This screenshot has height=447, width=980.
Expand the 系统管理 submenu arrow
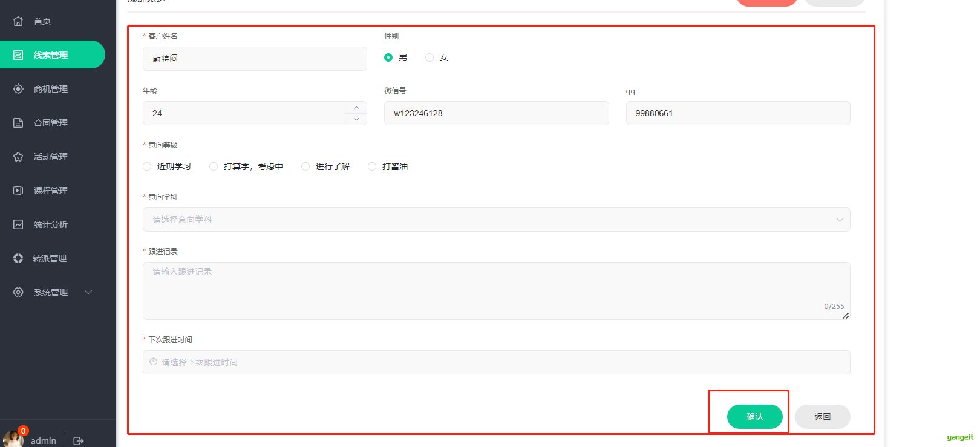[88, 292]
